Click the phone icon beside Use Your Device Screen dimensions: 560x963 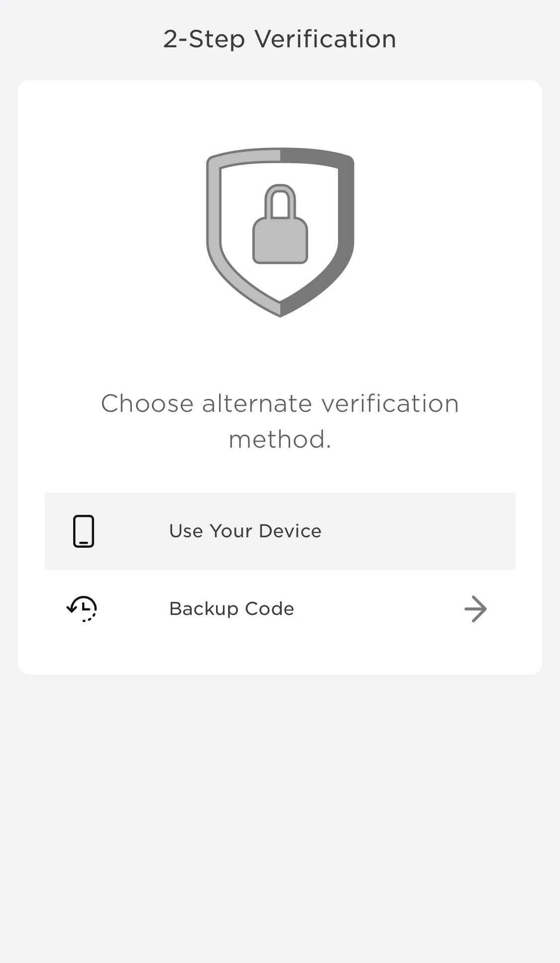tap(84, 531)
